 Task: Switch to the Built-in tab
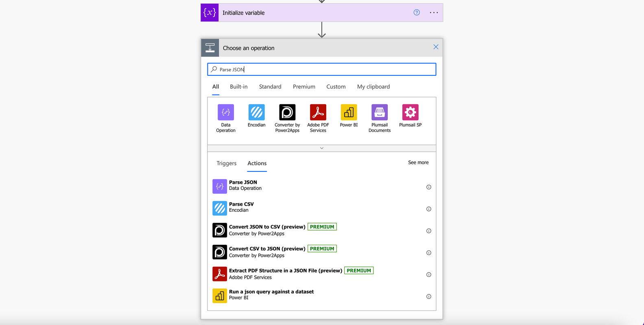[x=239, y=87]
